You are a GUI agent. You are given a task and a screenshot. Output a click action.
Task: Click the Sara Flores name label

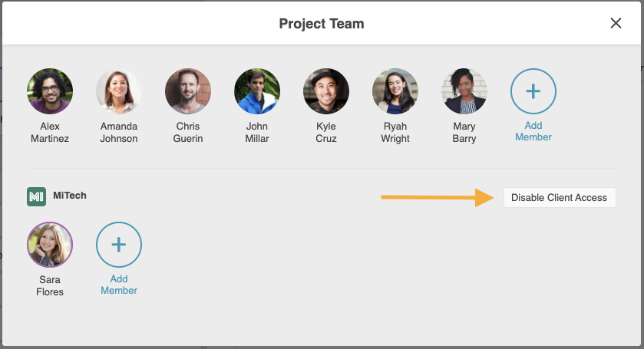point(50,286)
